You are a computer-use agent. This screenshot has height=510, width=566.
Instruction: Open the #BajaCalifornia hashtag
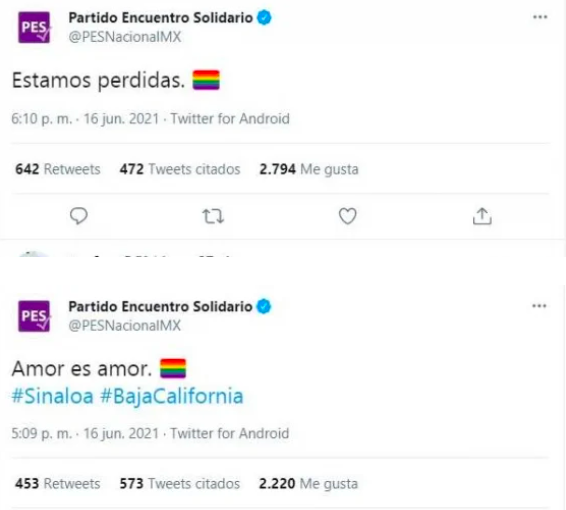tap(172, 397)
